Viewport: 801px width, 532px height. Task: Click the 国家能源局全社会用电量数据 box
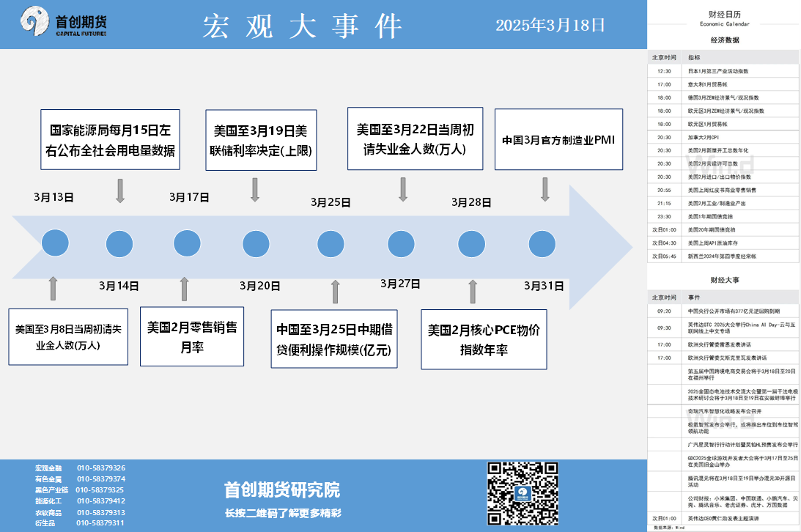[111, 139]
